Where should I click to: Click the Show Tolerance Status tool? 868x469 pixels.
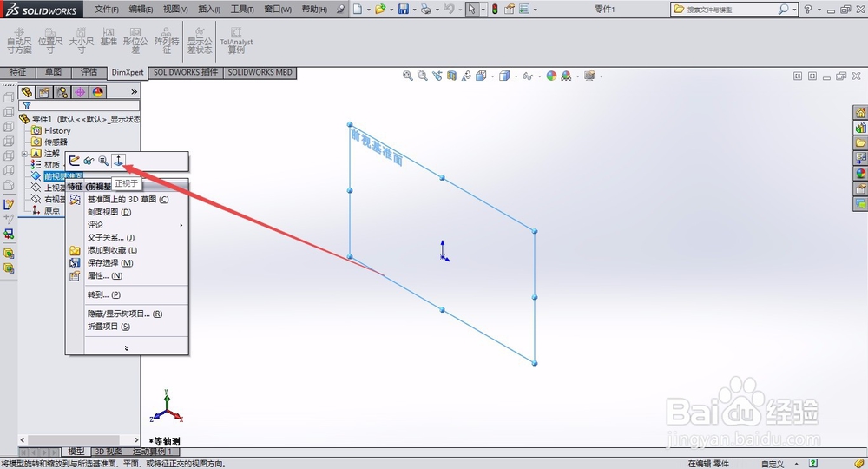[200, 41]
